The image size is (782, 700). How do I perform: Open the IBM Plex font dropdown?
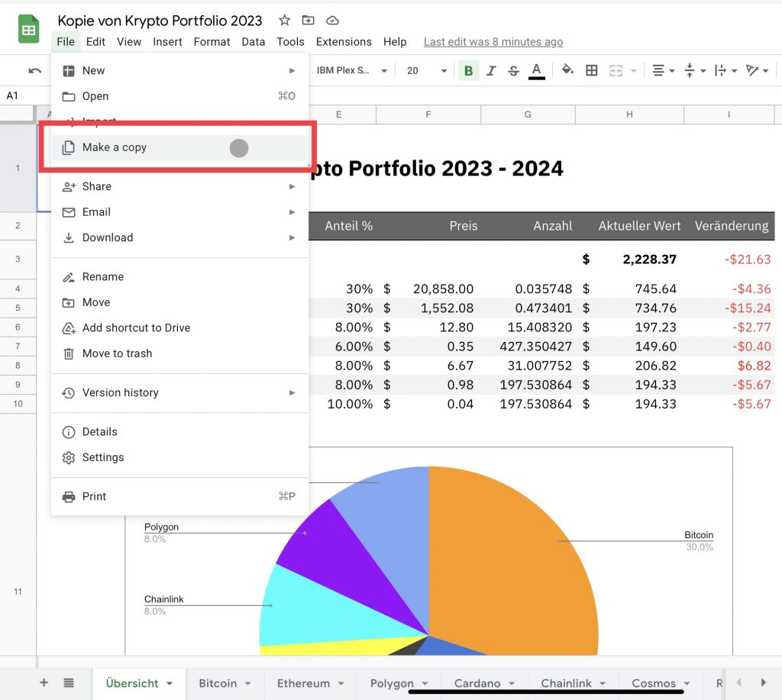coord(351,71)
